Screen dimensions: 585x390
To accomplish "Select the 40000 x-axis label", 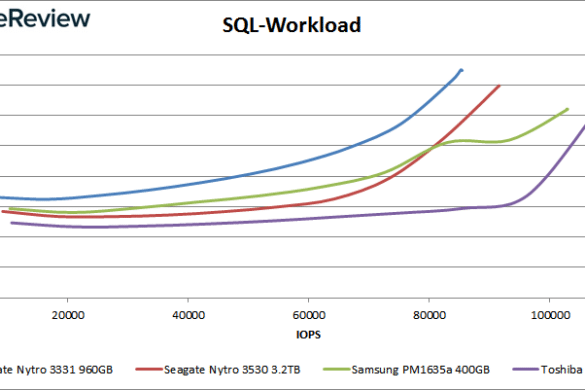I will (x=188, y=315).
